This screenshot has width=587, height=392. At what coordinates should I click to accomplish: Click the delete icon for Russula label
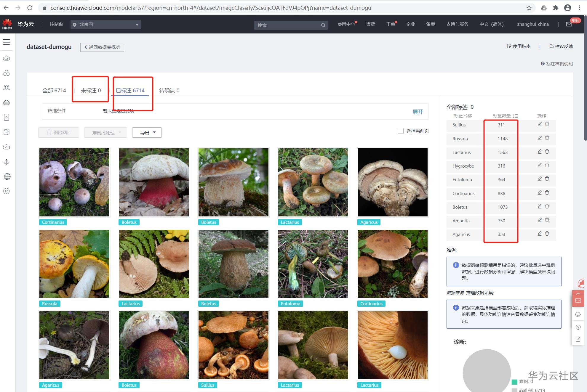[x=547, y=138]
